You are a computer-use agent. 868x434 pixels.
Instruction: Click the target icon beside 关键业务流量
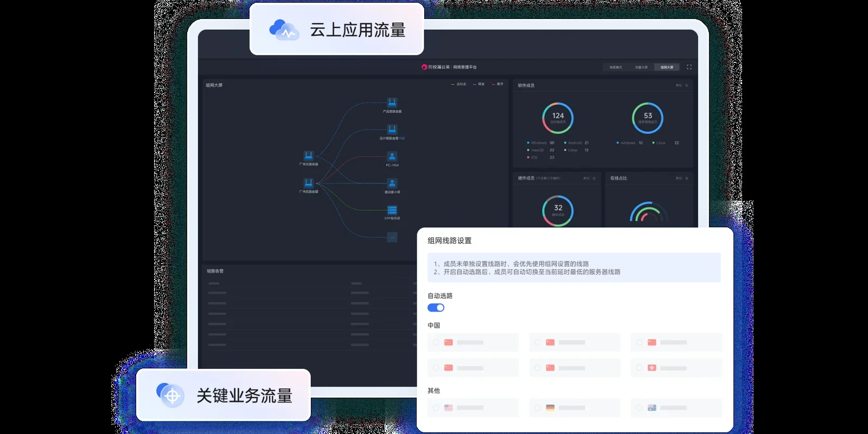pyautogui.click(x=170, y=395)
